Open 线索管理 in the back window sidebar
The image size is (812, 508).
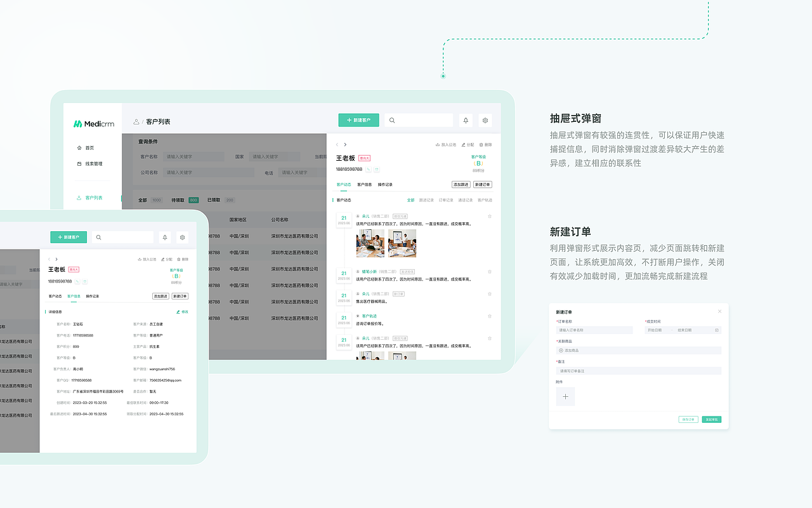click(89, 164)
